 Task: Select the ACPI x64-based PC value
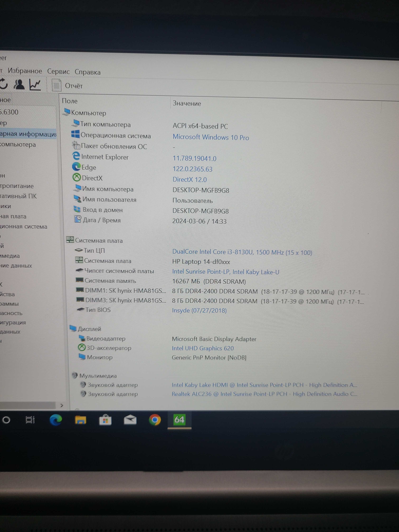[200, 126]
